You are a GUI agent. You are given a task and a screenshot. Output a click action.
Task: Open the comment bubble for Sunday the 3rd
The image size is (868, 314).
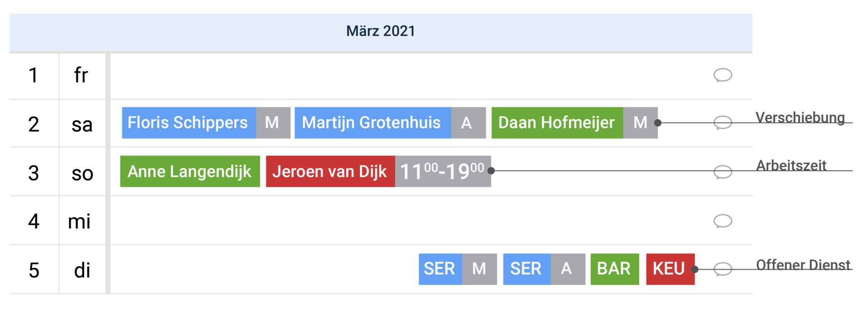[x=722, y=172]
